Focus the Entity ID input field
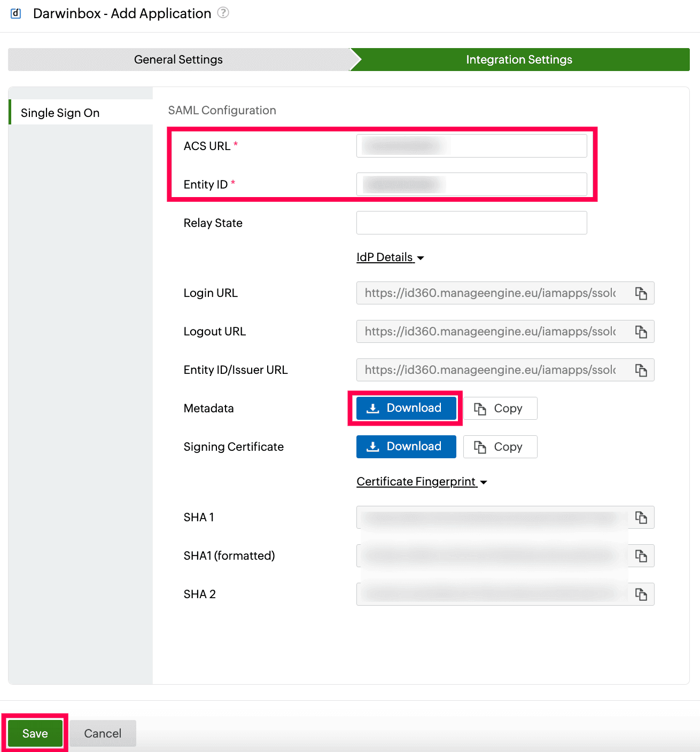 472,184
